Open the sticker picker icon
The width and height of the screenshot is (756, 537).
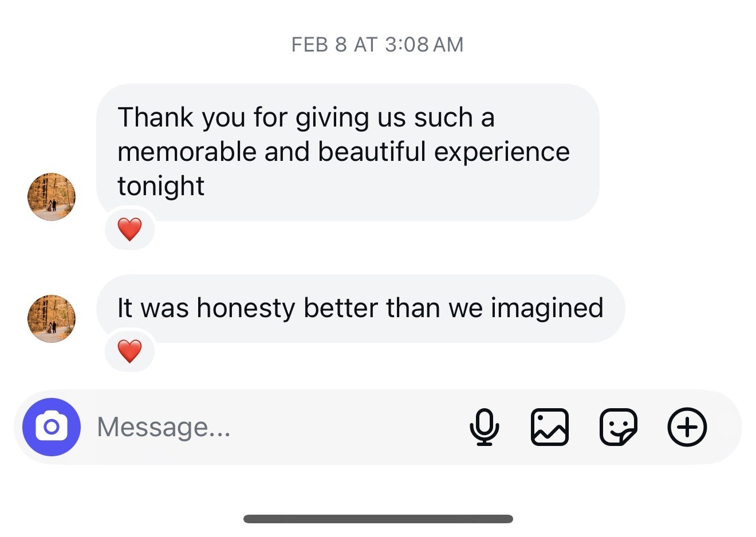(618, 427)
